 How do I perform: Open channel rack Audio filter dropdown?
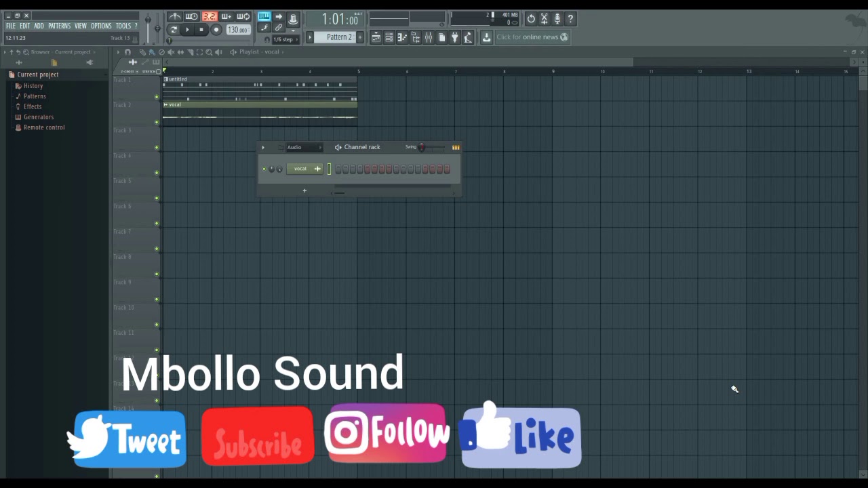(x=304, y=147)
